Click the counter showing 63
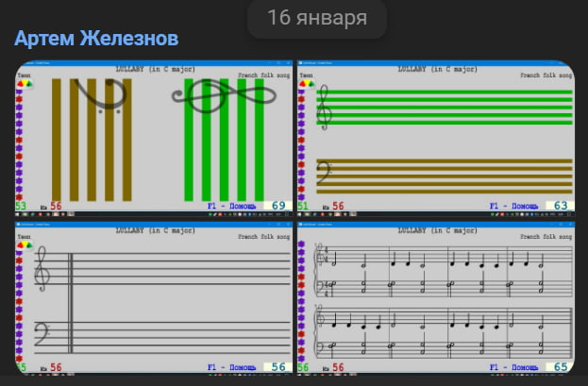The width and height of the screenshot is (588, 386). pos(561,206)
